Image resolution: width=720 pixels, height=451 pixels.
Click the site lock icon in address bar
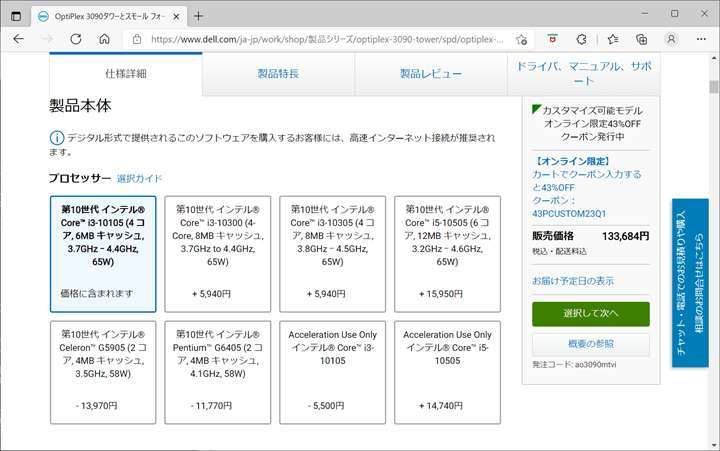point(137,39)
